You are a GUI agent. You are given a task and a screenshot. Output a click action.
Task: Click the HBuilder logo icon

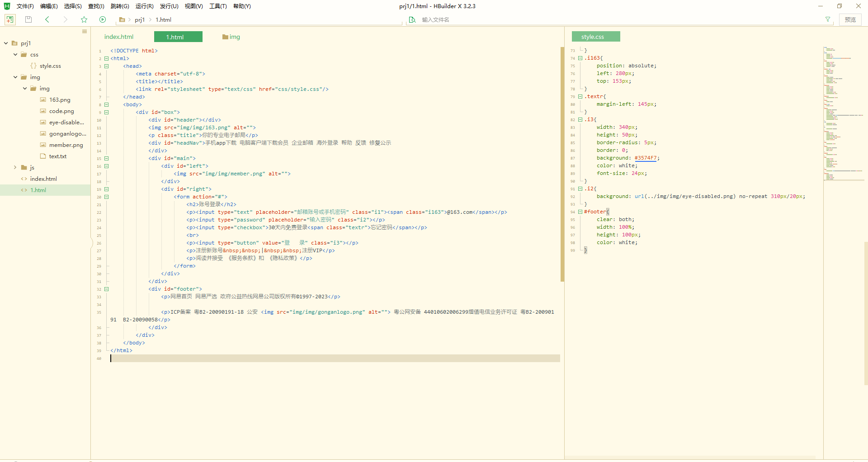pos(7,6)
